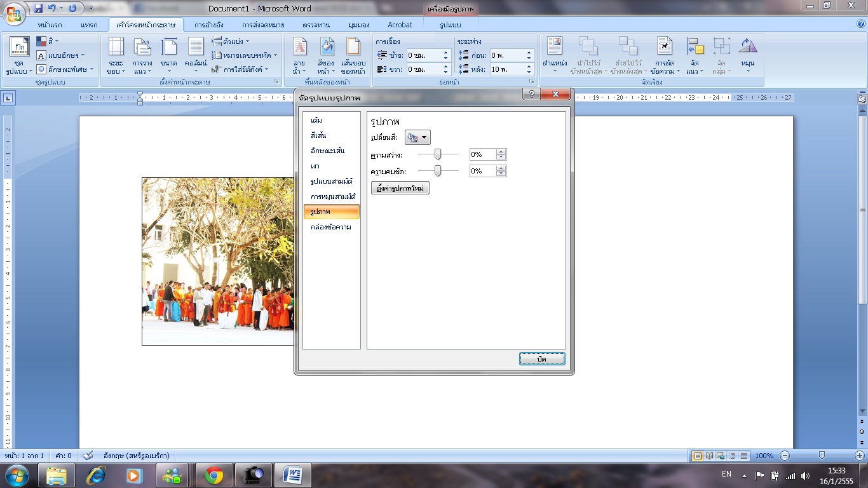Open the Review (ตรวจทาน) tab
This screenshot has height=488, width=868.
tap(316, 25)
